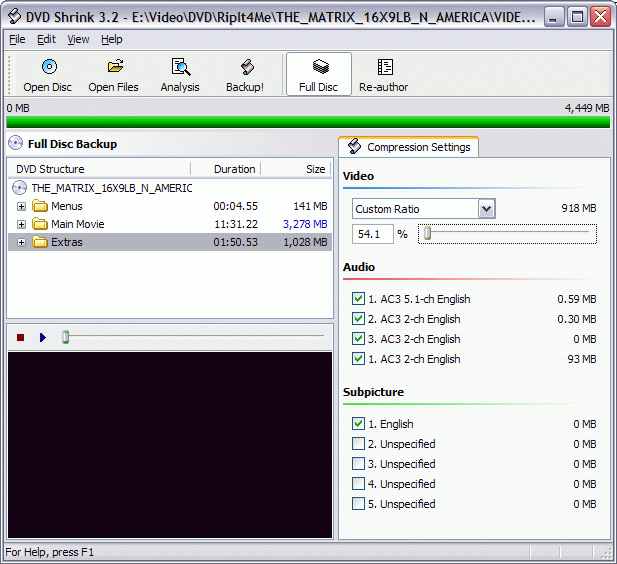Viewport: 617px width, 564px height.
Task: Enable subpicture 2 Unspecified checkbox
Action: [359, 444]
